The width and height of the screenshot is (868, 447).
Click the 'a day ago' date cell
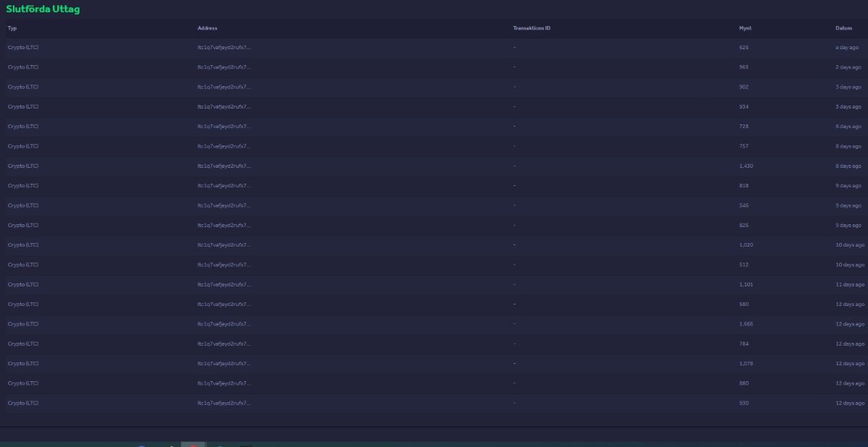847,47
